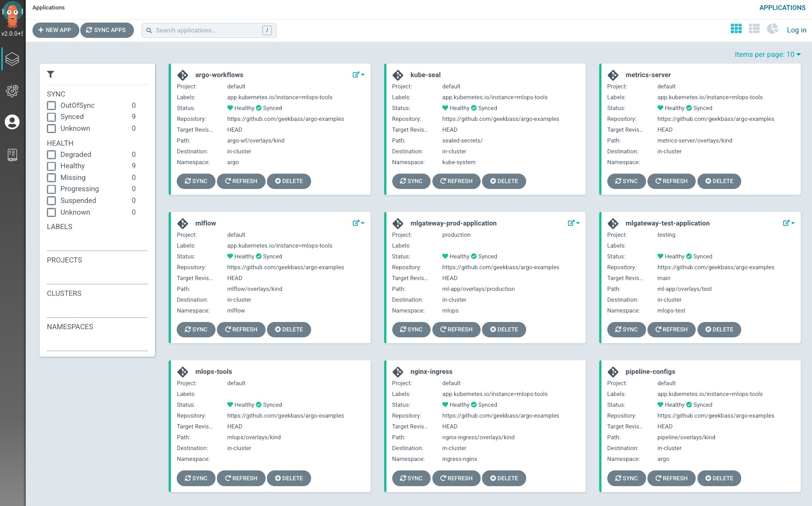Screen dimensions: 812x506
Task: Click the PROJECTS filter input area
Action: pyautogui.click(x=97, y=276)
